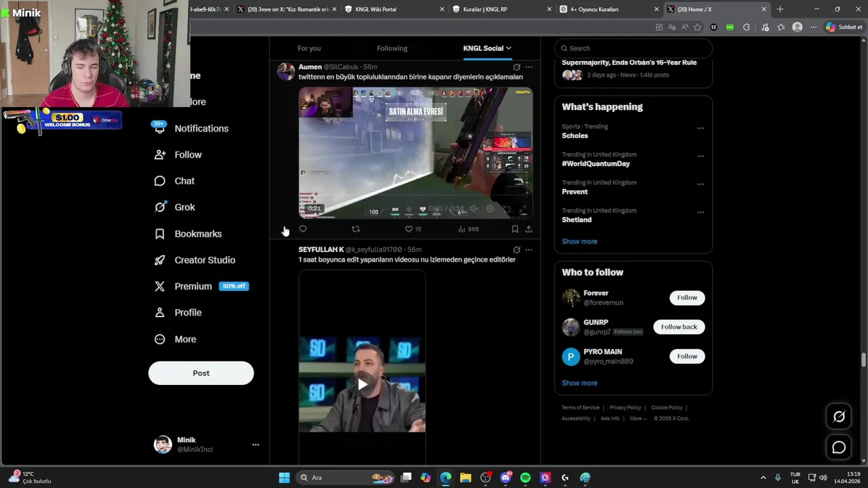Viewport: 868px width, 488px height.
Task: Click the Windows taskbar search box Ara
Action: click(346, 478)
